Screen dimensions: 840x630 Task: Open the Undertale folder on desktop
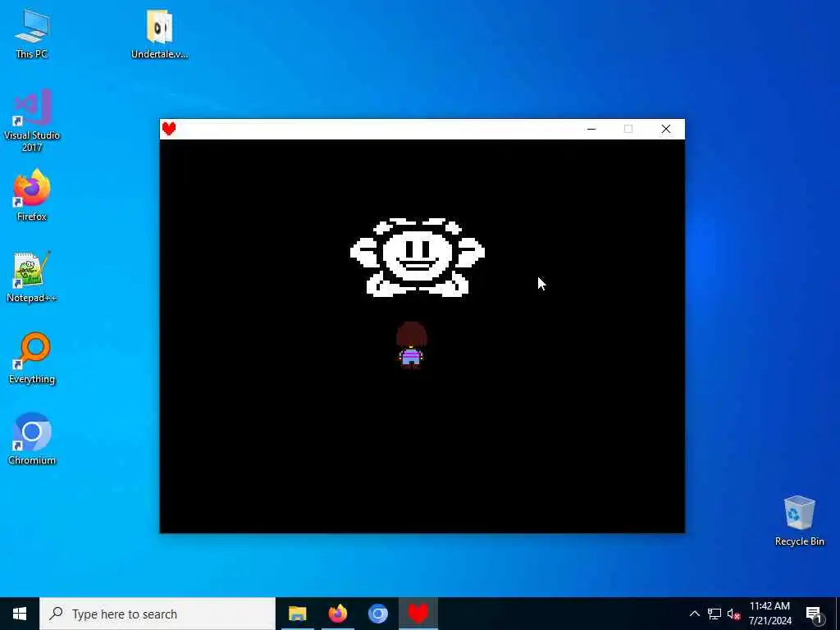(159, 33)
